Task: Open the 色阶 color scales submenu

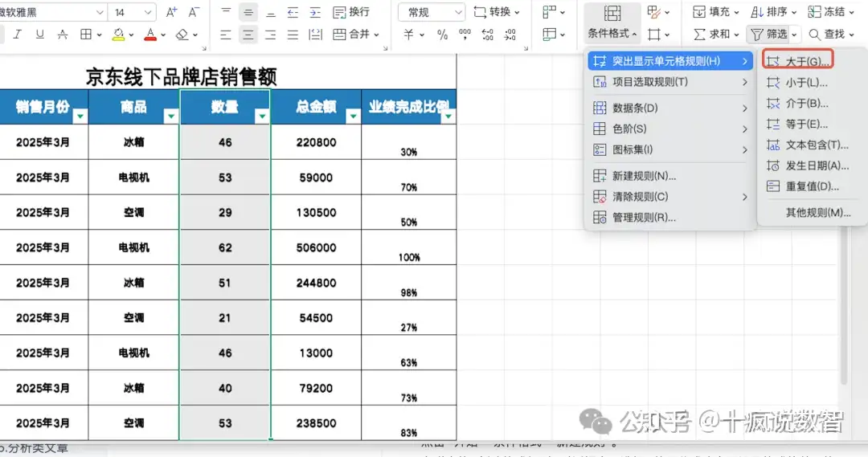Action: pyautogui.click(x=670, y=129)
